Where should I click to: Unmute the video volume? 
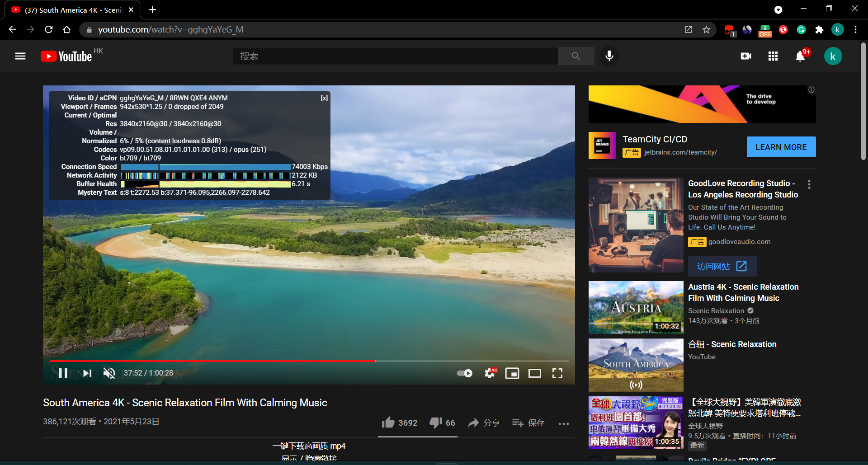(x=109, y=373)
